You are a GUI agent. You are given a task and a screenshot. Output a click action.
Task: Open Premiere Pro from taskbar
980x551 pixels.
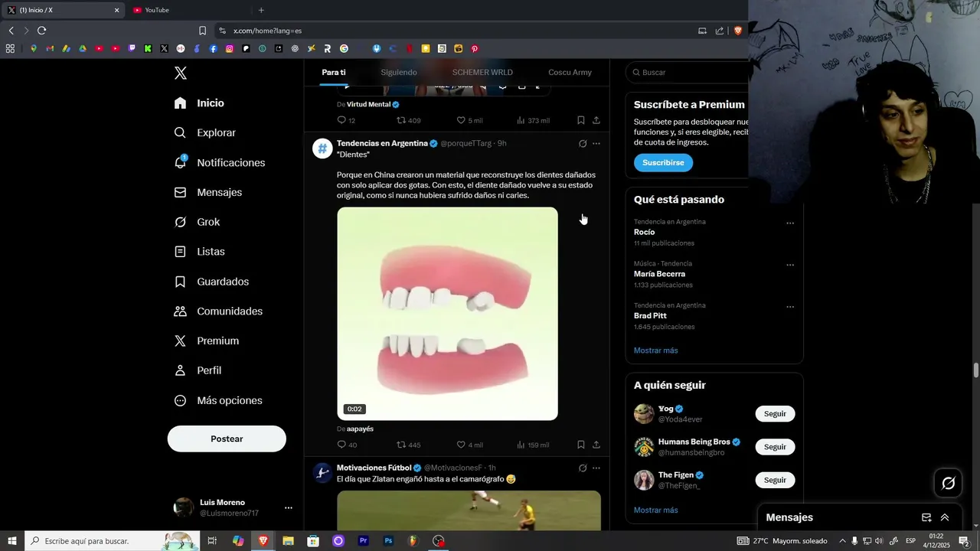[x=364, y=541]
